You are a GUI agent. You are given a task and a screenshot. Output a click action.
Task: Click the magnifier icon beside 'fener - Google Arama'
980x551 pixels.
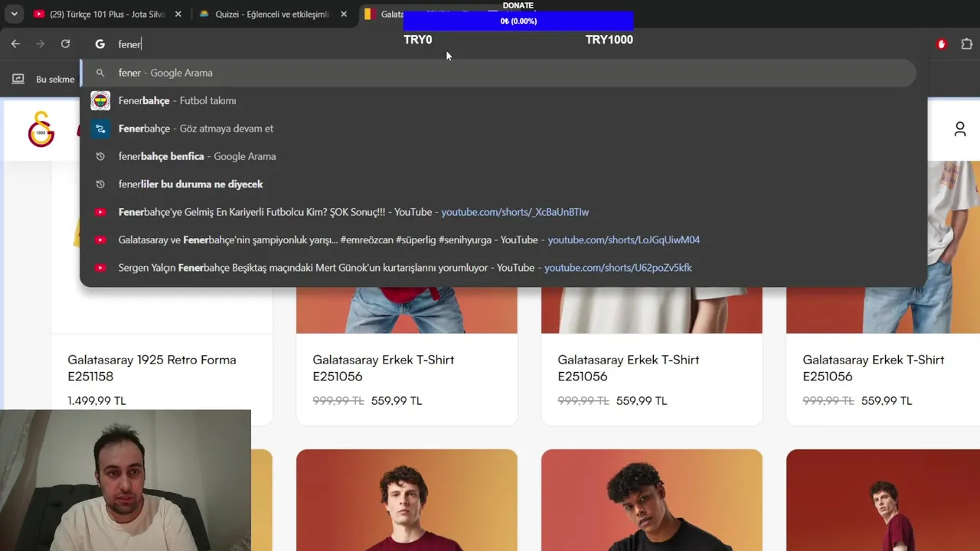tap(100, 73)
